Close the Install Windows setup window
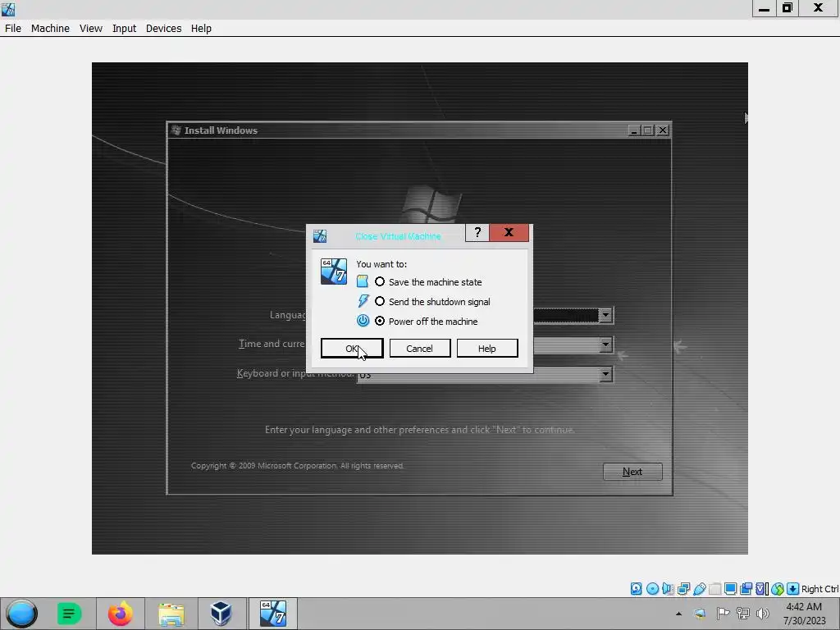The image size is (840, 630). [x=663, y=130]
